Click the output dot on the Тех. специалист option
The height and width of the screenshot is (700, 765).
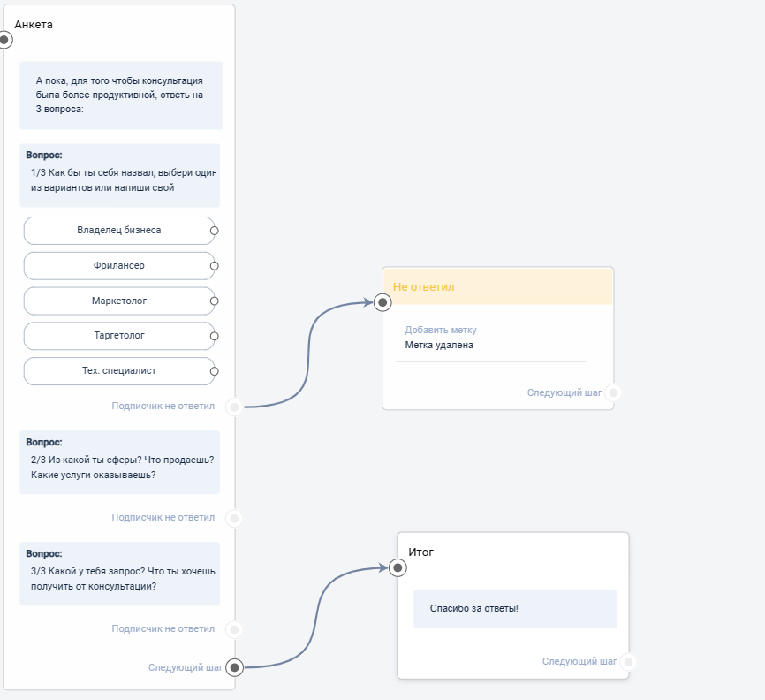[215, 371]
